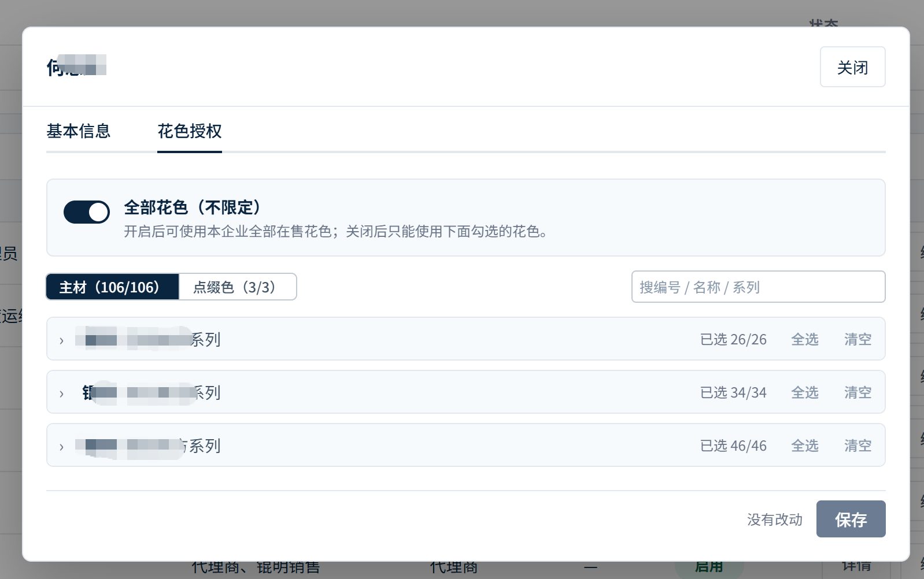Viewport: 924px width, 579px height.
Task: Focus the 搜编号 / 名称 / 系列 search field
Action: coord(758,287)
